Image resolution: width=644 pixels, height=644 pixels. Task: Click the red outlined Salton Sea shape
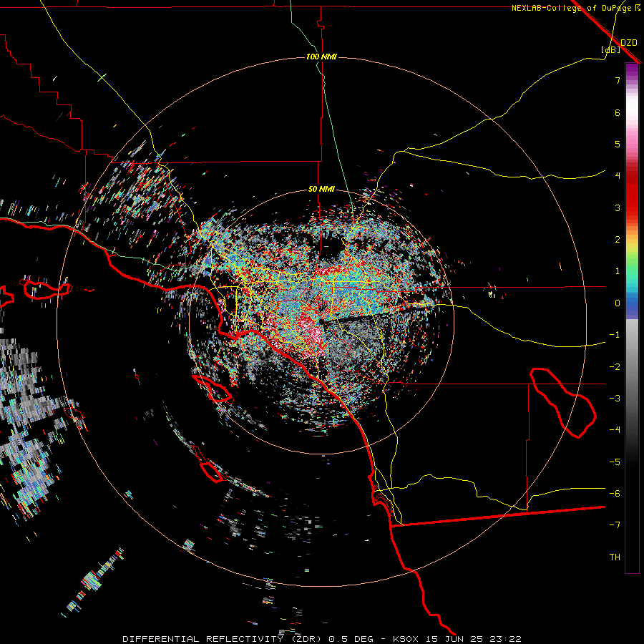point(562,403)
